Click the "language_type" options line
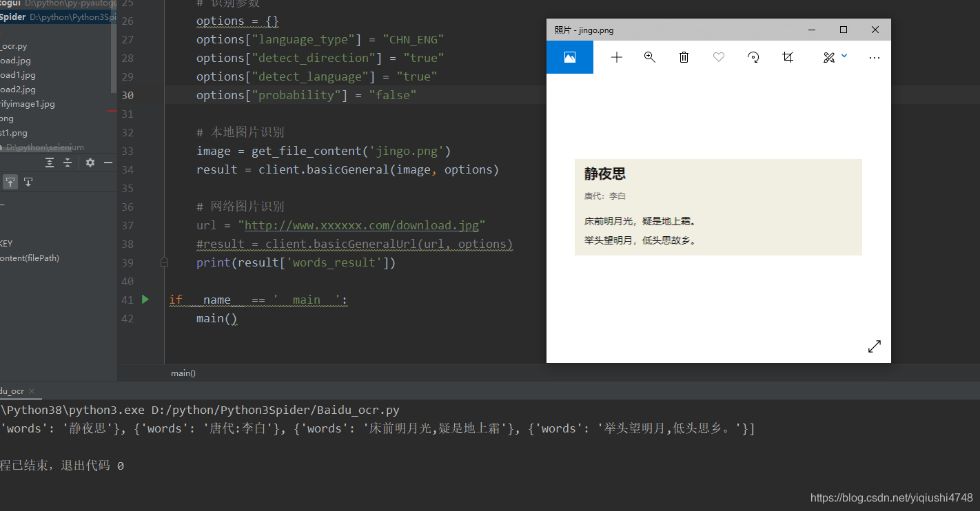The width and height of the screenshot is (980, 511). coord(320,39)
